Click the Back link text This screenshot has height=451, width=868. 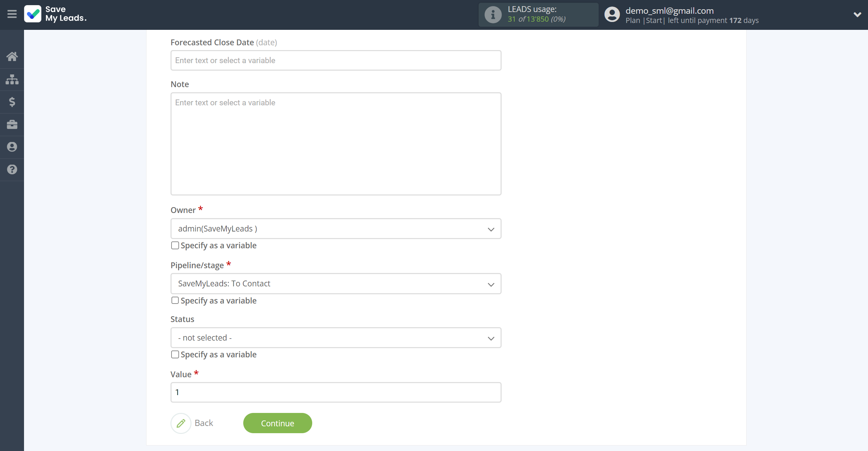(204, 423)
